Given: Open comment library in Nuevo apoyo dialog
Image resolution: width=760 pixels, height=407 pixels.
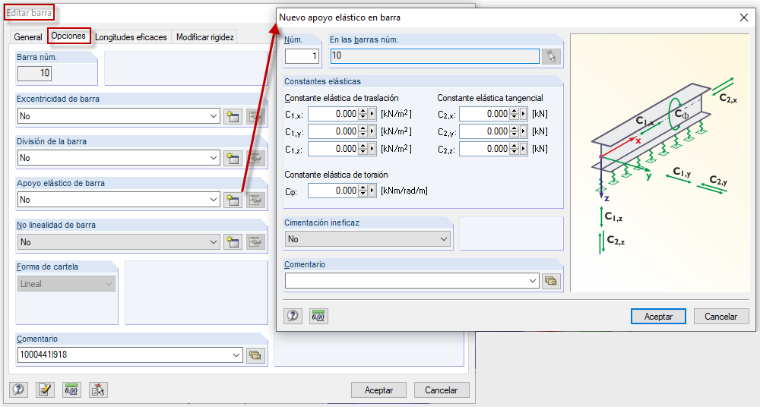Looking at the screenshot, I should (x=551, y=281).
